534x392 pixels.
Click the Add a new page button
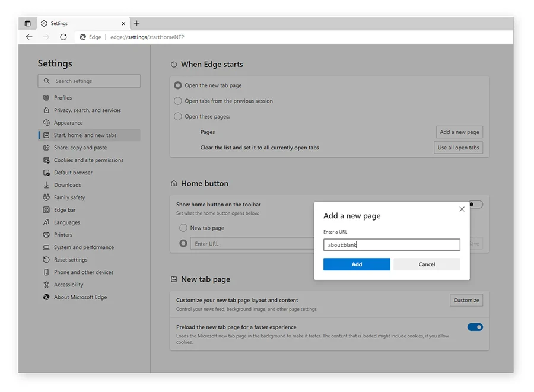[459, 132]
